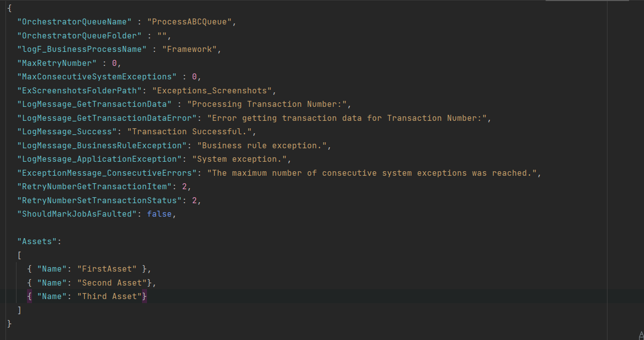The image size is (644, 340).
Task: Click the highlighted "Third Asset" line
Action: pyautogui.click(x=110, y=296)
